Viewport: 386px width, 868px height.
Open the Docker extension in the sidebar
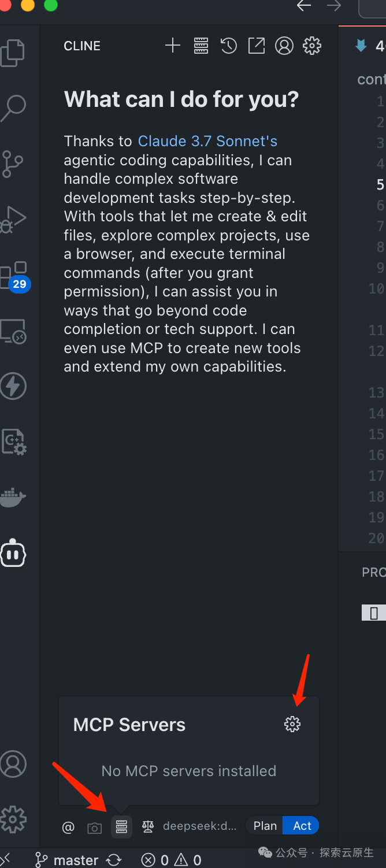click(x=13, y=498)
